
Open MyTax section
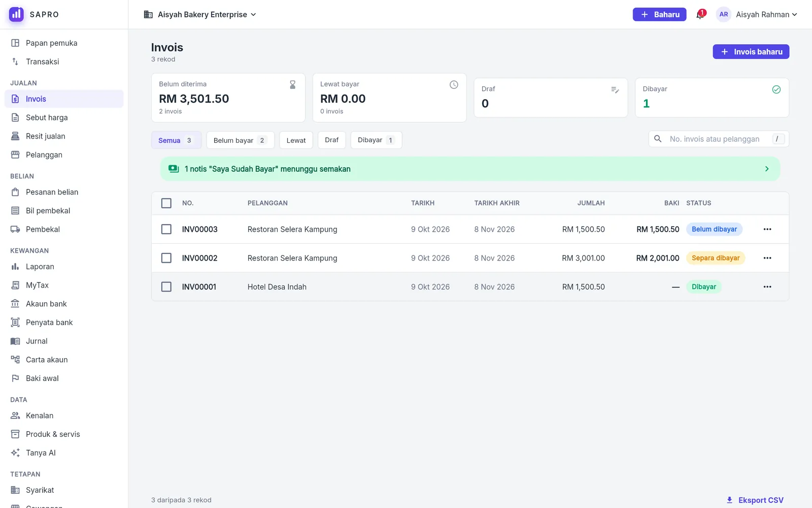coord(64,285)
